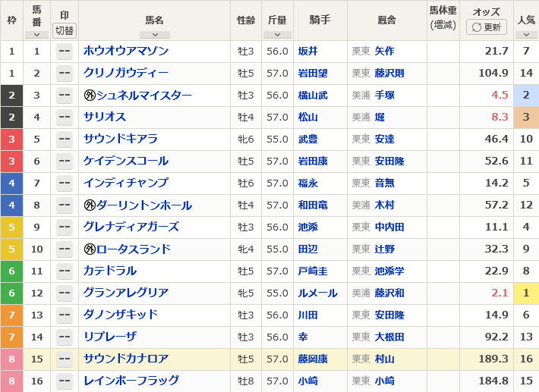The width and height of the screenshot is (539, 392).
Task: Sort by 人気 using its dropdown arrow
Action: coord(526,35)
